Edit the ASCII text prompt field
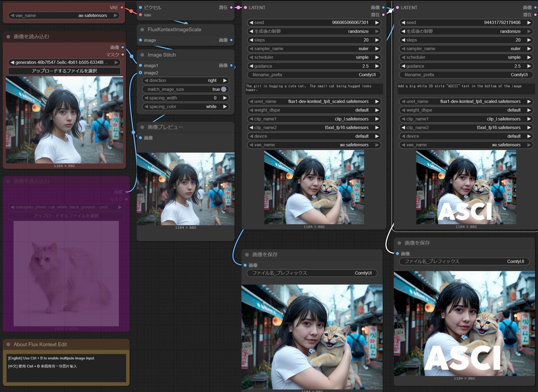Viewport: 538px width, 392px height. (x=466, y=88)
